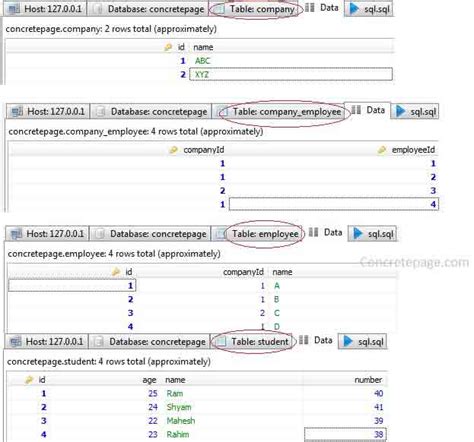Click the primary key icon beside company id column
Image resolution: width=474 pixels, height=442 pixels.
[x=168, y=47]
